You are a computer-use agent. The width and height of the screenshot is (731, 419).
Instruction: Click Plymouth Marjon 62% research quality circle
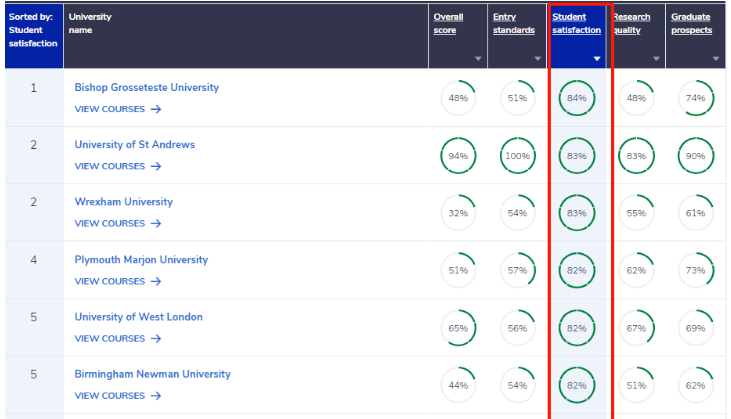click(x=636, y=270)
